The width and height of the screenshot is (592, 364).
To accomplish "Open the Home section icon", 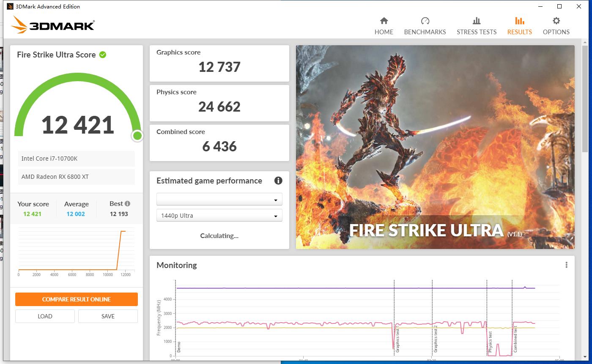I will pos(384,21).
